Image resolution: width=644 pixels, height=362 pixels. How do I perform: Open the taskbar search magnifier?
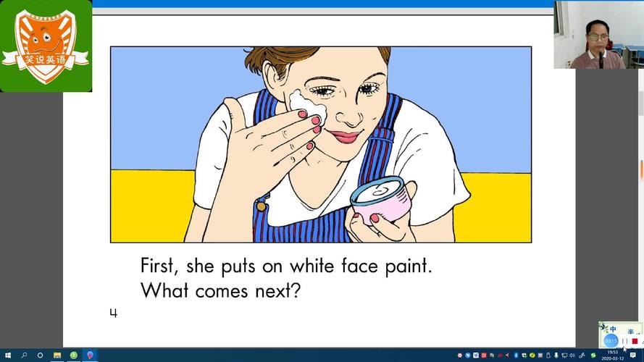click(x=24, y=355)
